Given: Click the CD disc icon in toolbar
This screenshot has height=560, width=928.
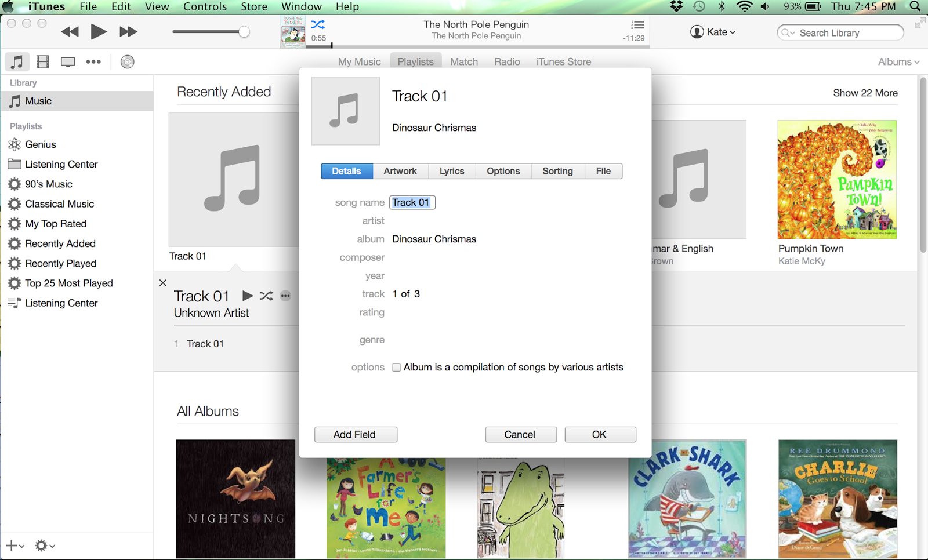Looking at the screenshot, I should pos(128,61).
